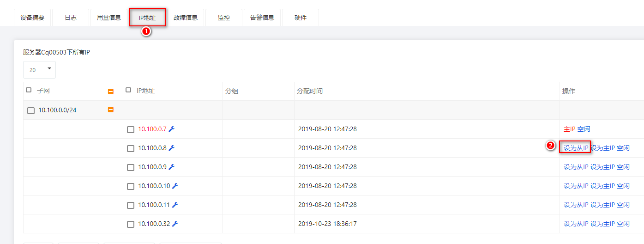
Task: Click wrench icon beside 10.100.0.32
Action: pyautogui.click(x=175, y=224)
